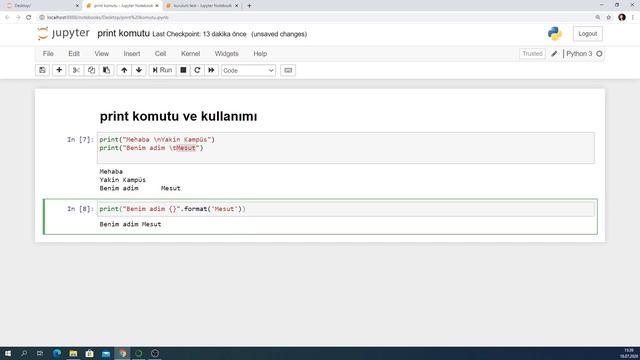
Task: Click inside the In [7] code cell
Action: click(346, 148)
